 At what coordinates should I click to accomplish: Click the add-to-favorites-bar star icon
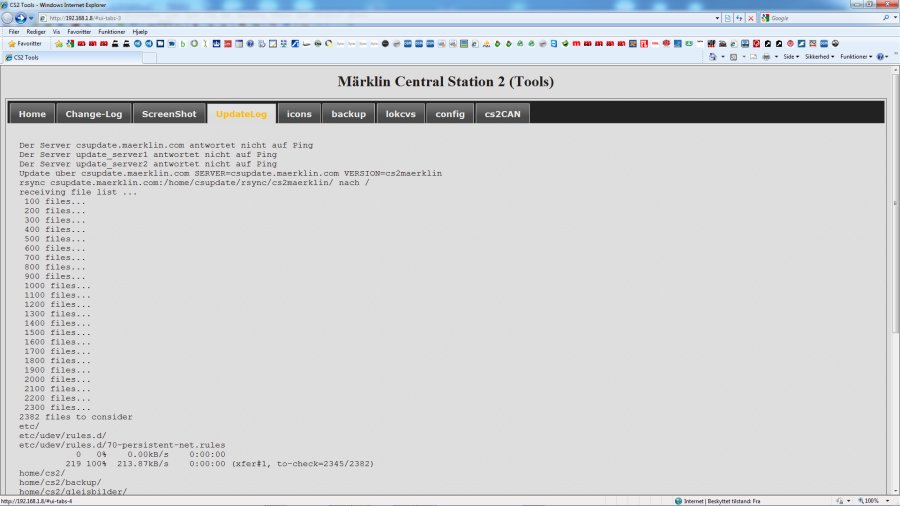pyautogui.click(x=59, y=44)
